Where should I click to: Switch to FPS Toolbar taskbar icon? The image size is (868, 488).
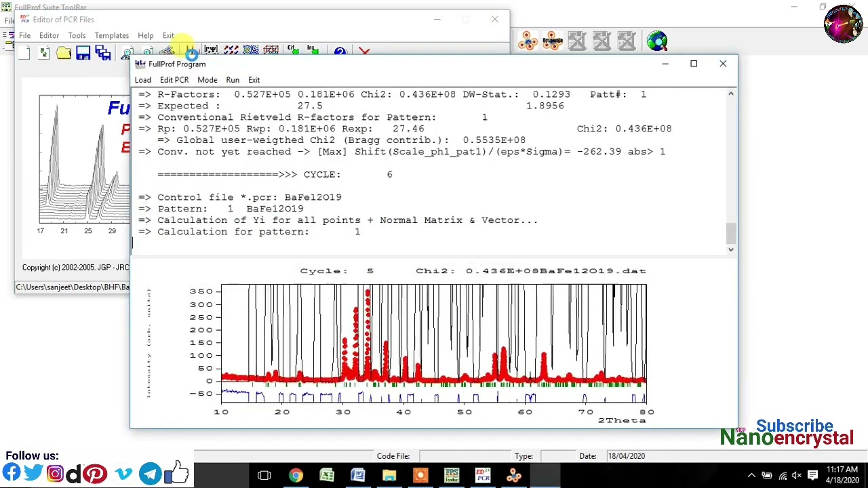452,475
